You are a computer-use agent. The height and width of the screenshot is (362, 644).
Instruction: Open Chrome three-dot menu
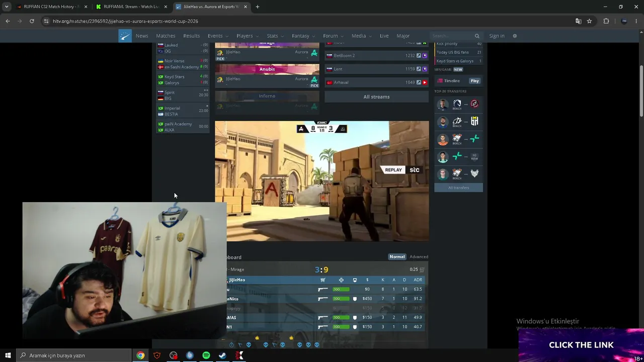tap(637, 21)
